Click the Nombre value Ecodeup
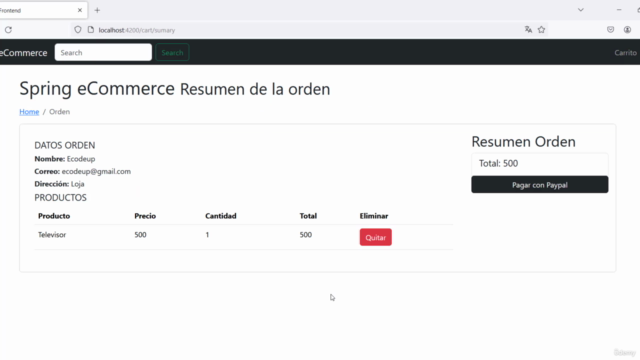The image size is (640, 360). (81, 159)
